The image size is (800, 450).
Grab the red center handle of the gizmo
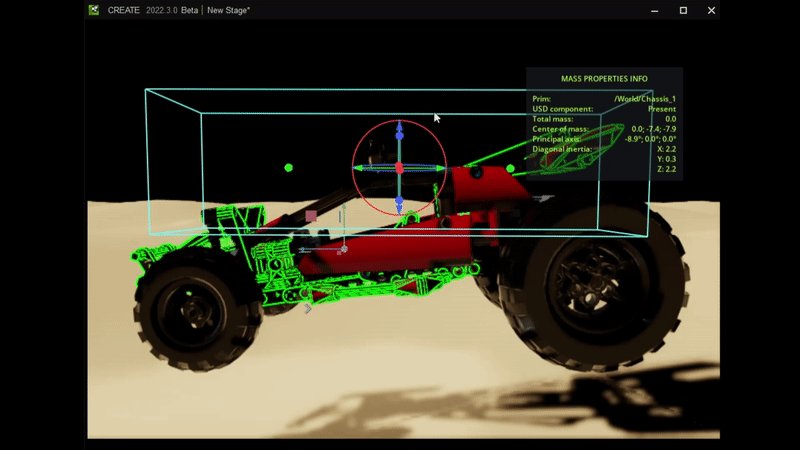coord(399,168)
